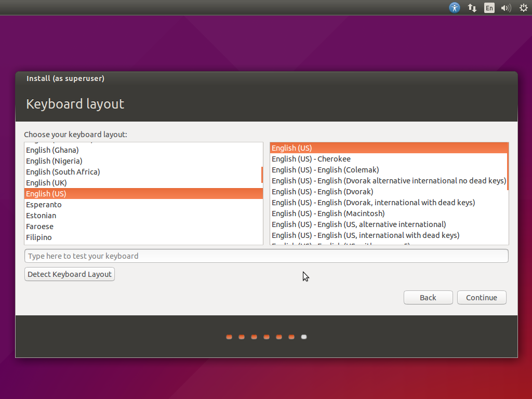Open the En keyboard input indicator
532x399 pixels.
pyautogui.click(x=489, y=7)
